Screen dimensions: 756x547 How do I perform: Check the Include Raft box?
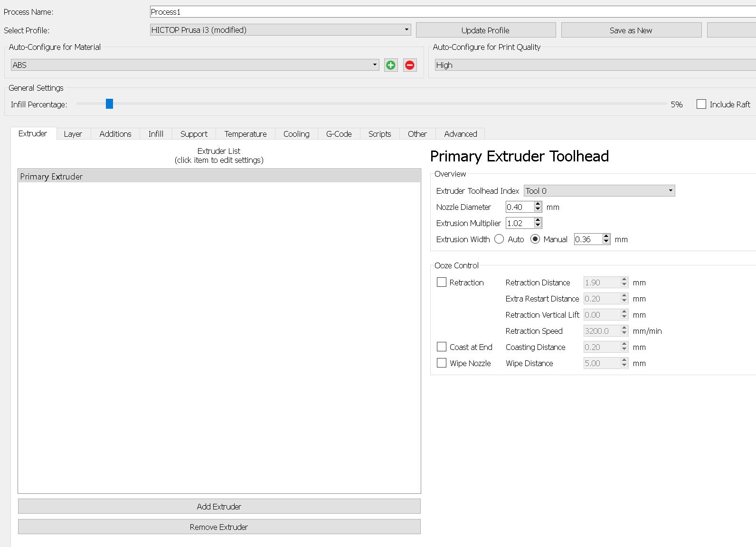point(701,104)
